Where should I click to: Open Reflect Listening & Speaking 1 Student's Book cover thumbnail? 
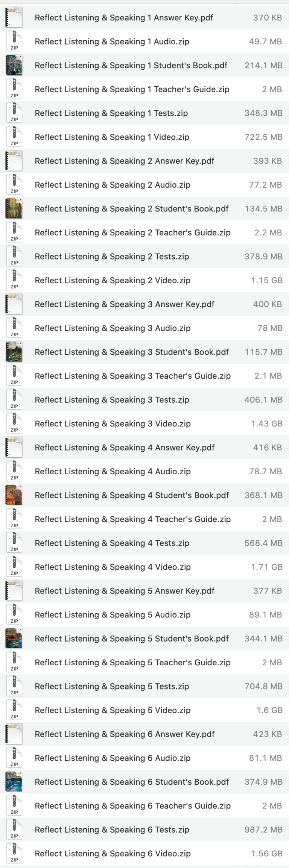(14, 65)
